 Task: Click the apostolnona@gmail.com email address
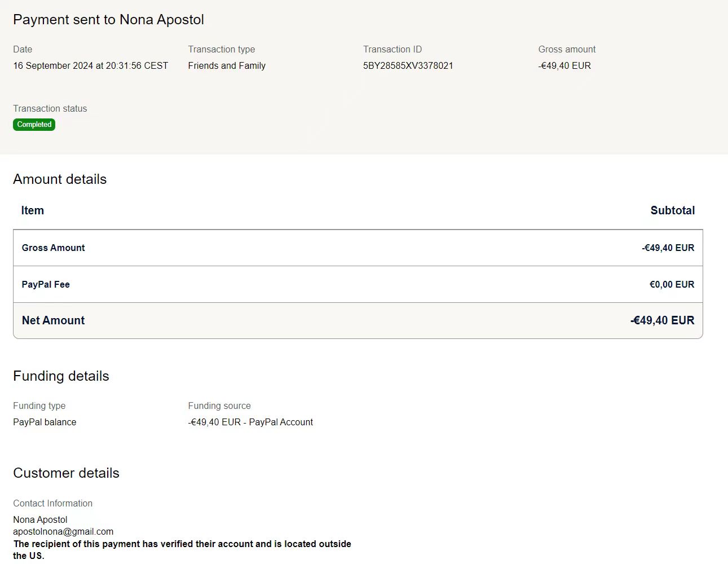(63, 531)
